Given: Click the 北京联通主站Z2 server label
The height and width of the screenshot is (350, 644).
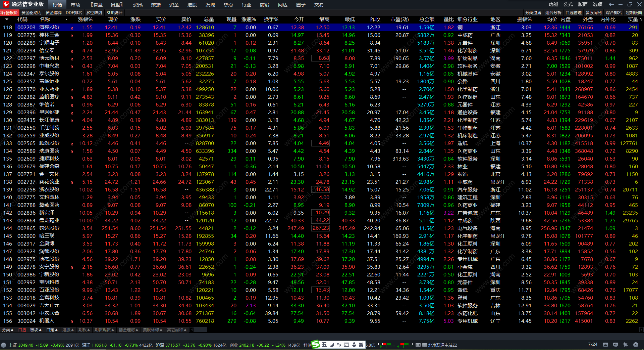Looking at the screenshot, I should click(442, 345).
